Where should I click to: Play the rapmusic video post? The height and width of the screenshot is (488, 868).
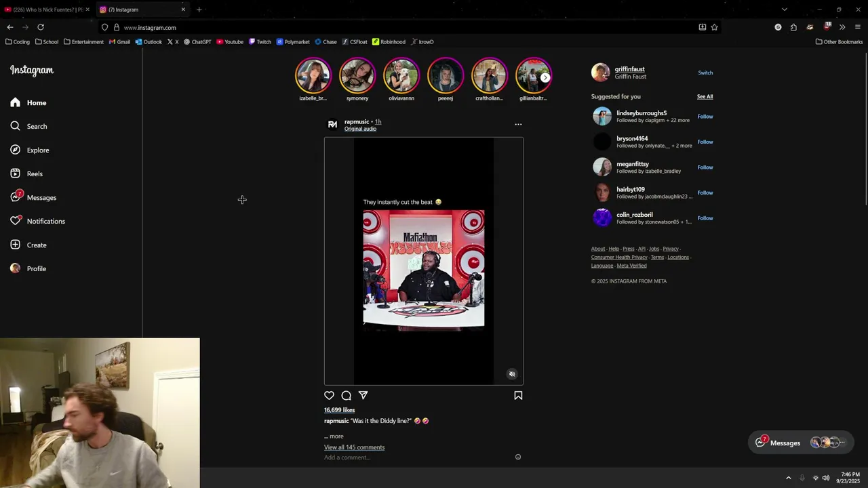pyautogui.click(x=424, y=262)
